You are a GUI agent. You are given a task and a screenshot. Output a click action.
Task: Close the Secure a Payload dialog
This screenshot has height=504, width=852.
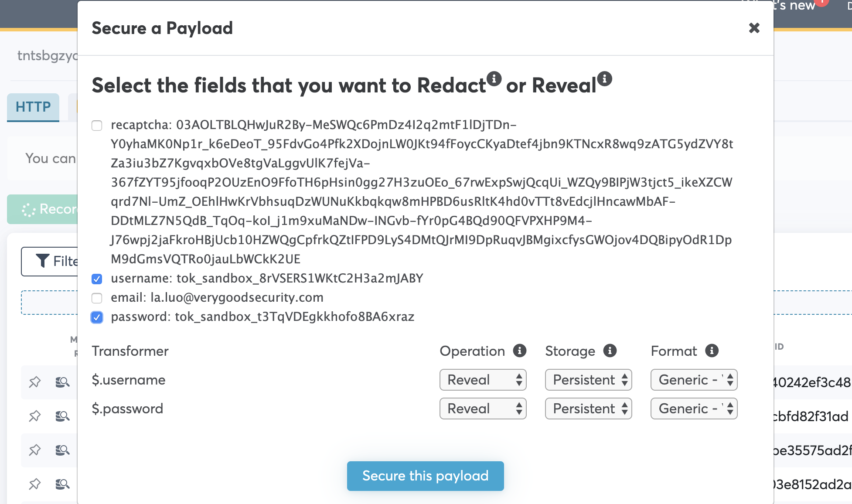coord(754,28)
